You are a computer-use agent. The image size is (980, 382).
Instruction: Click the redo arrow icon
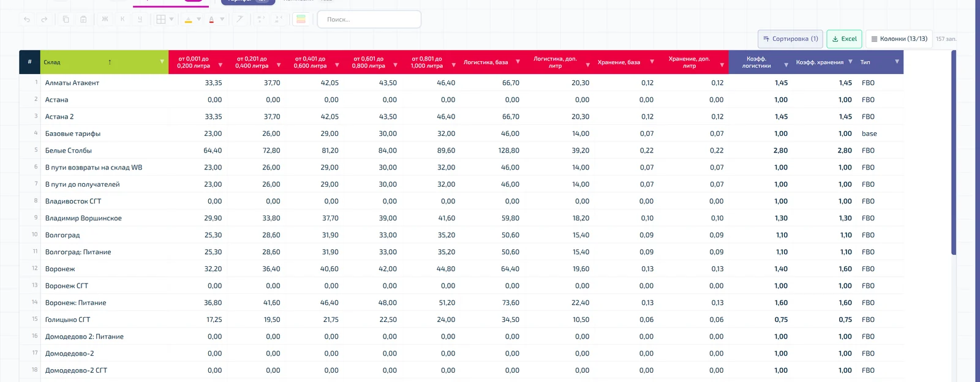click(44, 20)
